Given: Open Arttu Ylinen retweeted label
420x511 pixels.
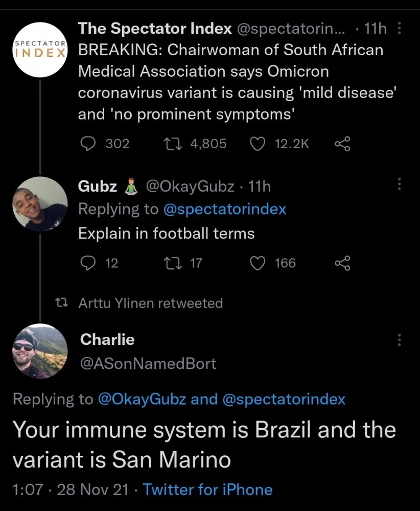Looking at the screenshot, I should click(150, 303).
